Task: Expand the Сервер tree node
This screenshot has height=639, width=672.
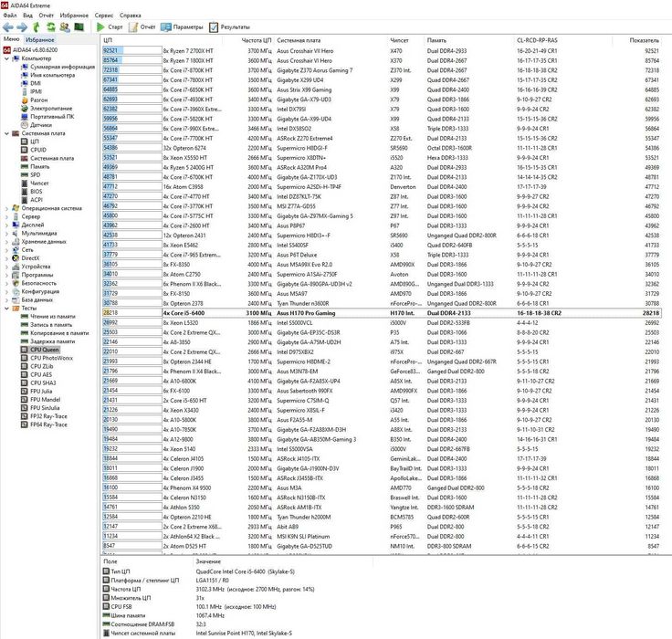Action: (x=6, y=216)
